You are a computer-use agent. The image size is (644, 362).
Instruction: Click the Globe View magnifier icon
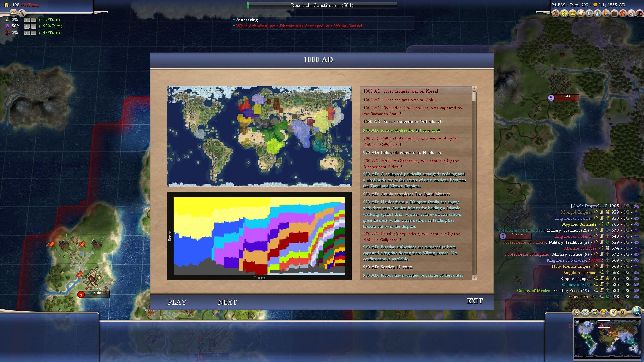637,312
